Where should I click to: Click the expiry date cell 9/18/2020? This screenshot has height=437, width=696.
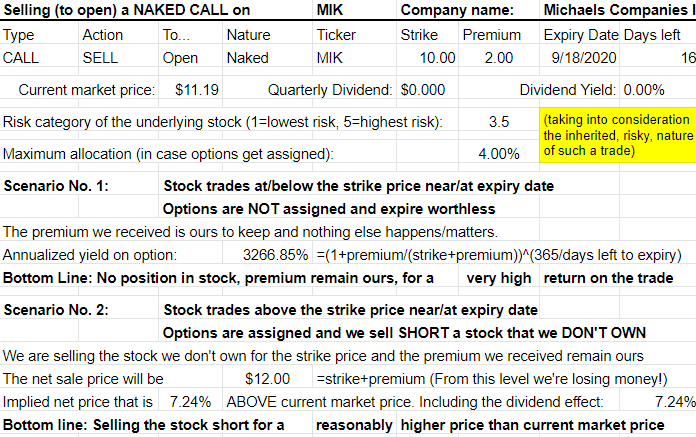pyautogui.click(x=579, y=58)
